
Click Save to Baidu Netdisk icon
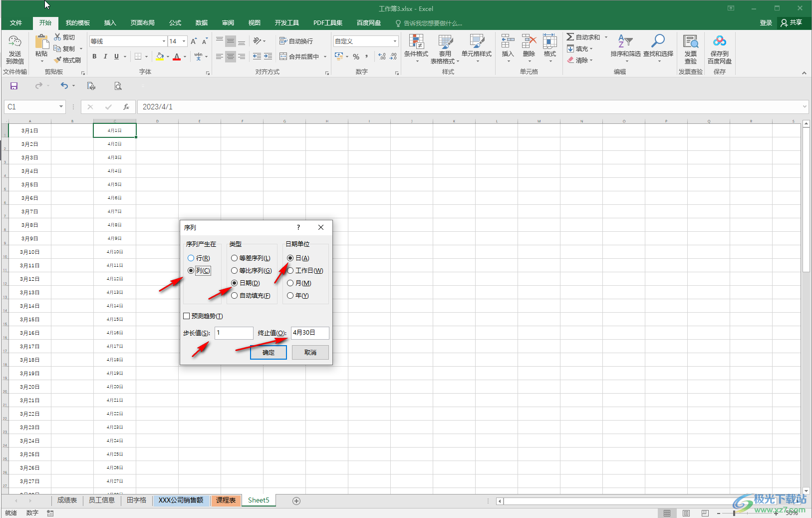click(x=719, y=41)
